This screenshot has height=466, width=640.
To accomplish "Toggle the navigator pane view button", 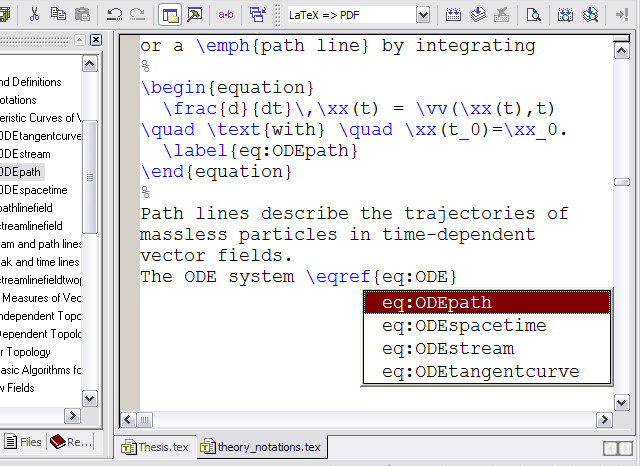I will pyautogui.click(x=170, y=14).
